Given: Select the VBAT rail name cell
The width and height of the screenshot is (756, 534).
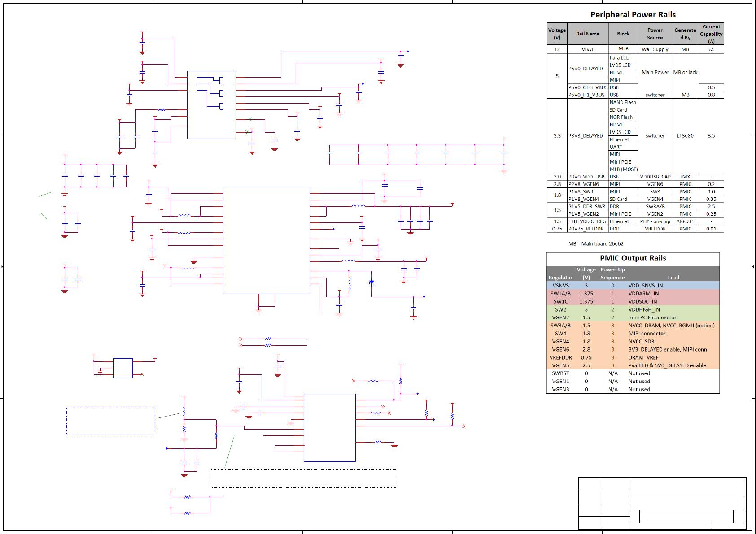Looking at the screenshot, I should click(x=588, y=49).
